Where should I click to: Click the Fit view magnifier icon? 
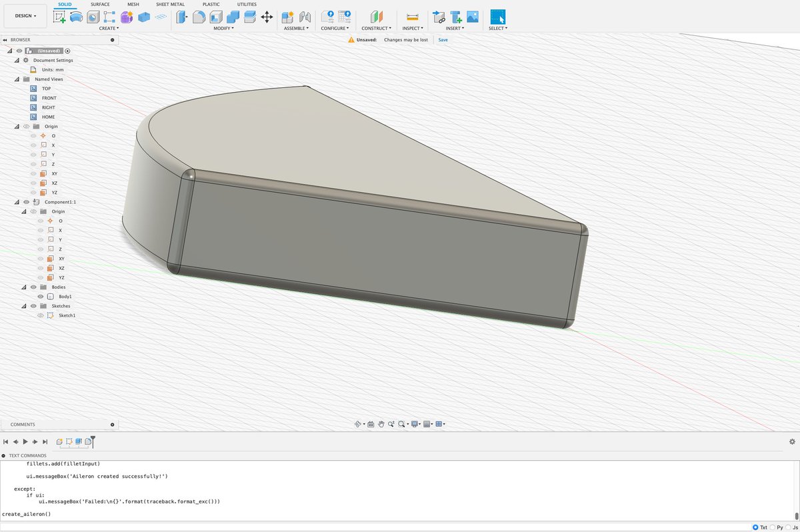coord(401,425)
